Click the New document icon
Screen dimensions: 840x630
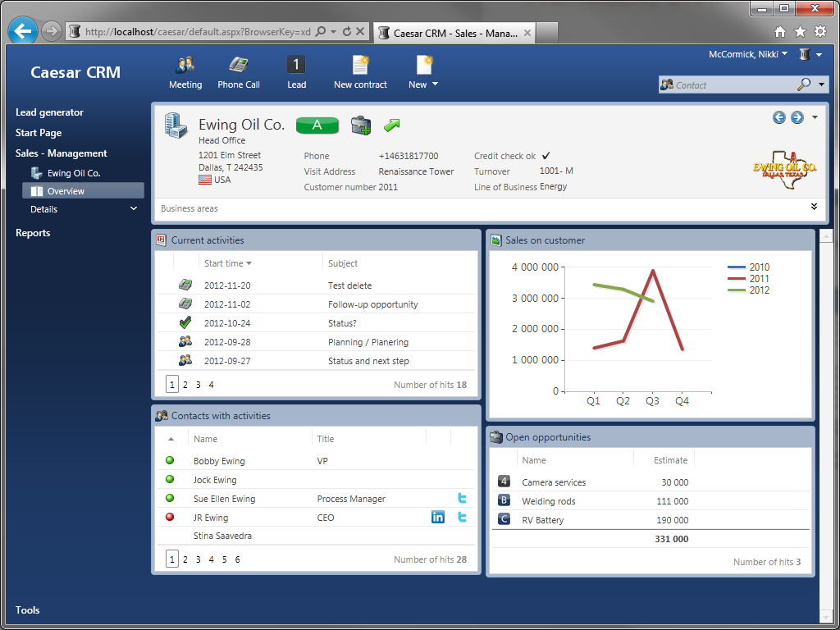[424, 65]
